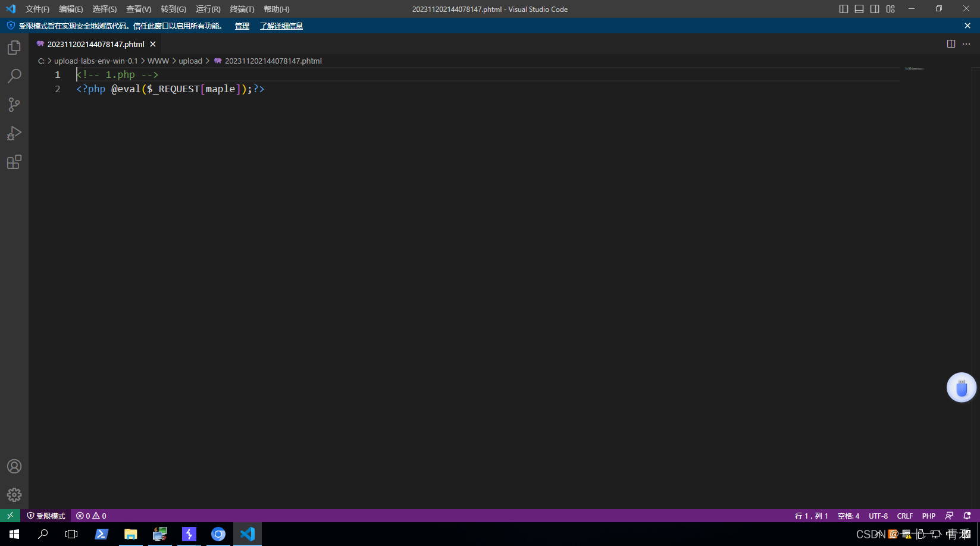
Task: Click the minimap preview
Action: tap(914, 69)
